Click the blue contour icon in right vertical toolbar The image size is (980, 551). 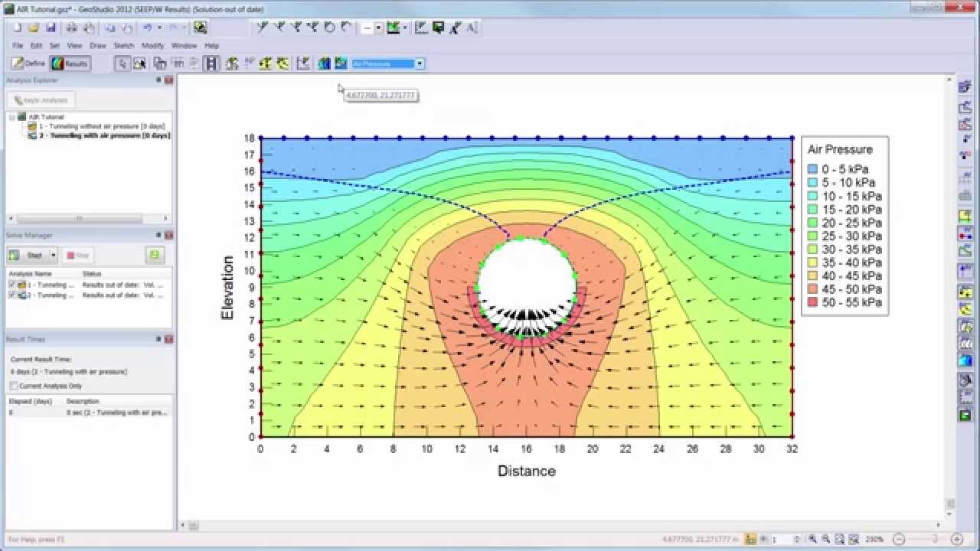click(x=965, y=361)
